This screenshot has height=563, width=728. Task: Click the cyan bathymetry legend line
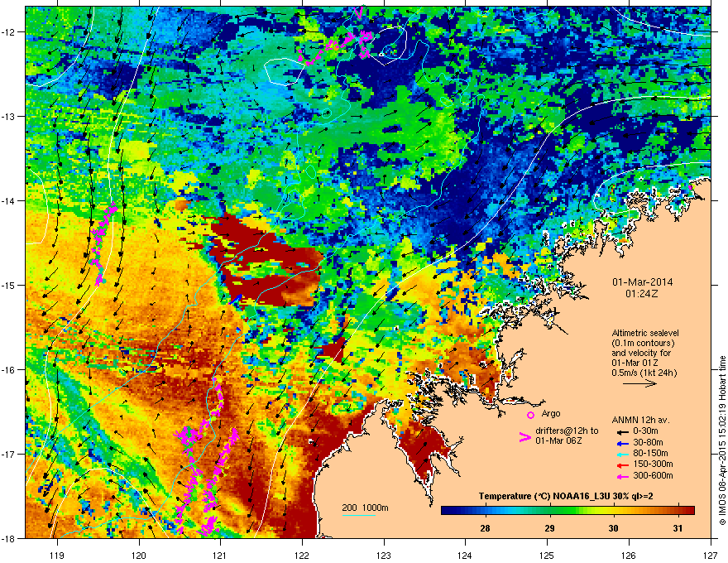(359, 516)
